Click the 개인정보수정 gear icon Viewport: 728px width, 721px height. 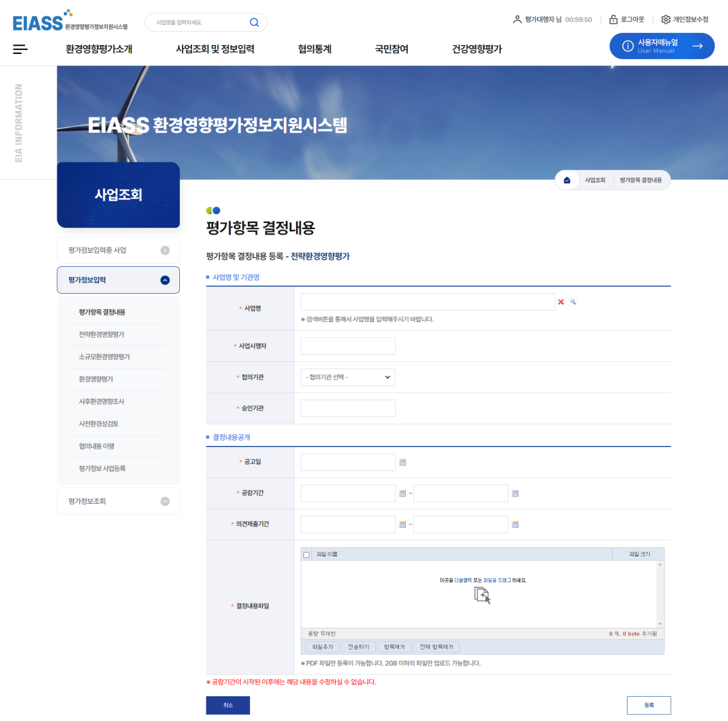tap(666, 20)
